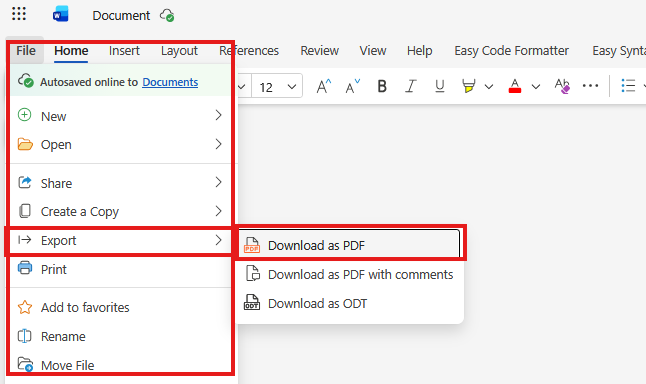Screen dimensions: 646x384
Task: Click the Move File menu item
Action: point(120,365)
